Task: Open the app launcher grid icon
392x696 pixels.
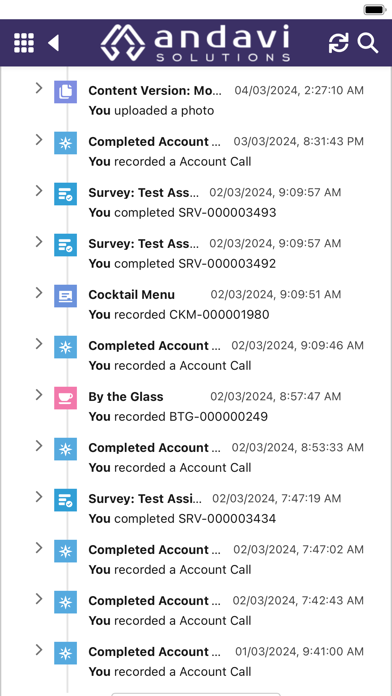Action: coord(24,43)
